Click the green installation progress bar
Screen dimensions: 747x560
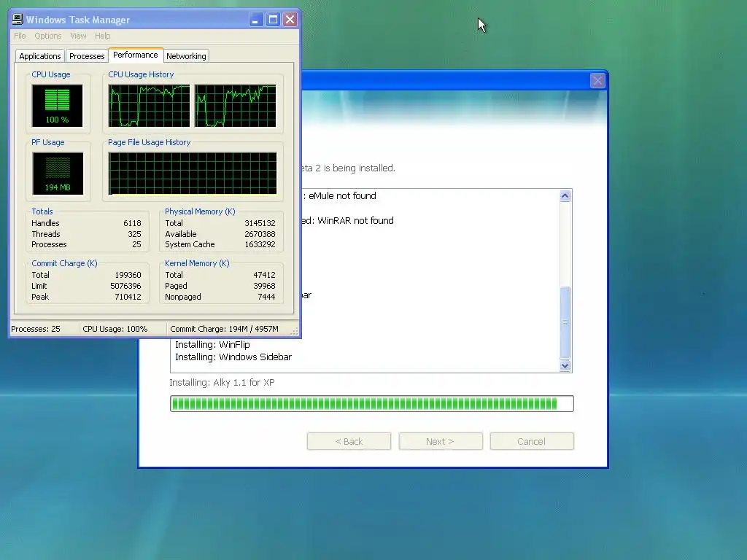[371, 403]
